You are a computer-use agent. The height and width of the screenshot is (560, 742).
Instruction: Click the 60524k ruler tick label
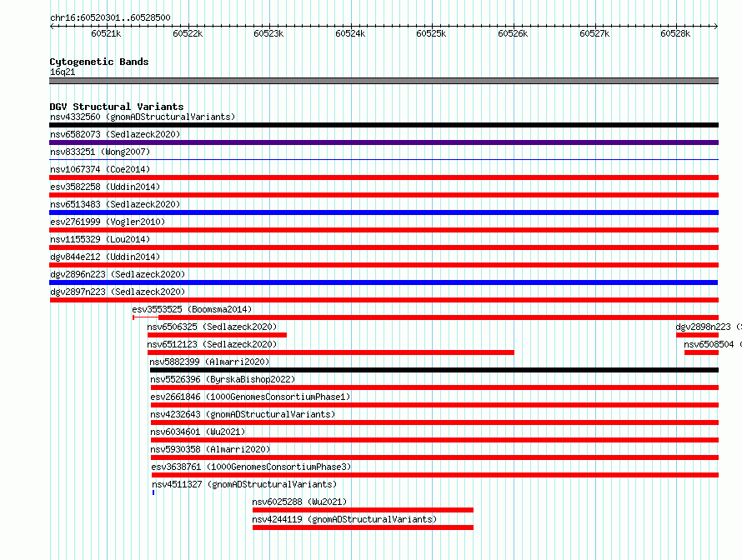click(x=350, y=33)
